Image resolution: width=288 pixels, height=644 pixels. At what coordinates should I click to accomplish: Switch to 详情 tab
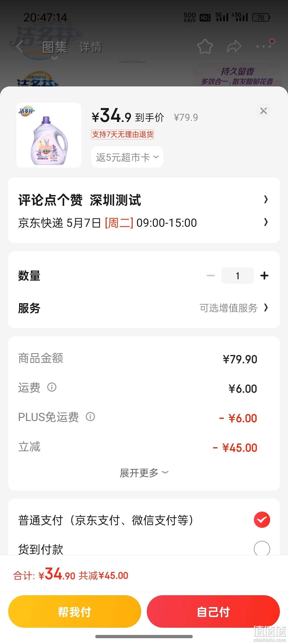[91, 47]
